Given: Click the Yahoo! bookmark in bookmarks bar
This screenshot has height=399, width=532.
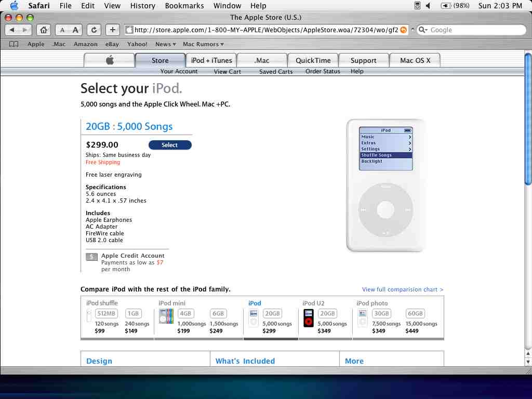Looking at the screenshot, I should [137, 44].
